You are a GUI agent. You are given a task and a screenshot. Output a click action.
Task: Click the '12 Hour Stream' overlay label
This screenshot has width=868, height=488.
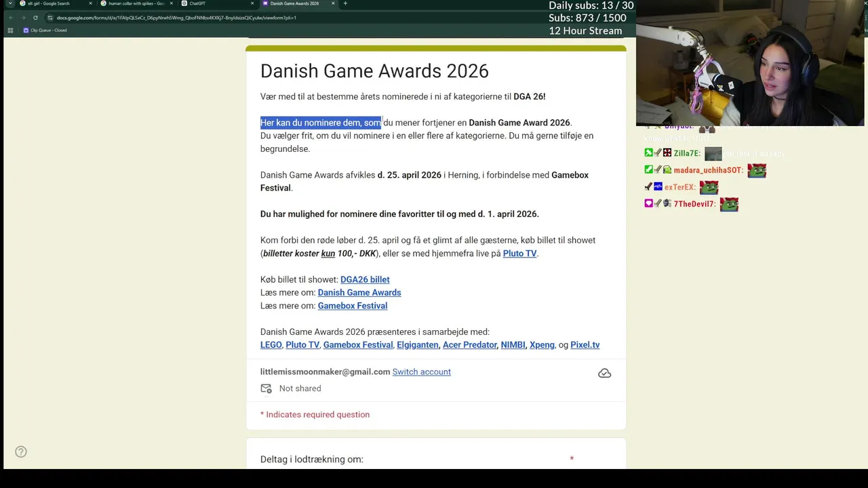click(x=585, y=30)
